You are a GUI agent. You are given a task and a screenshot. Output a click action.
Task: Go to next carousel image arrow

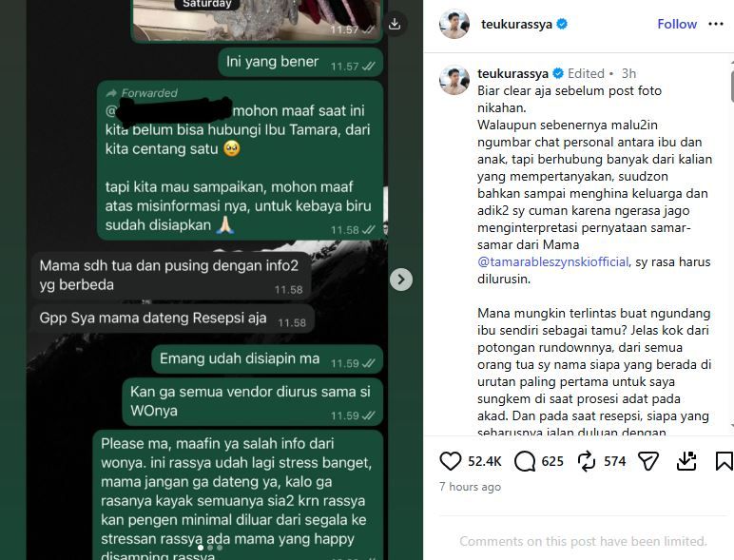click(x=401, y=280)
